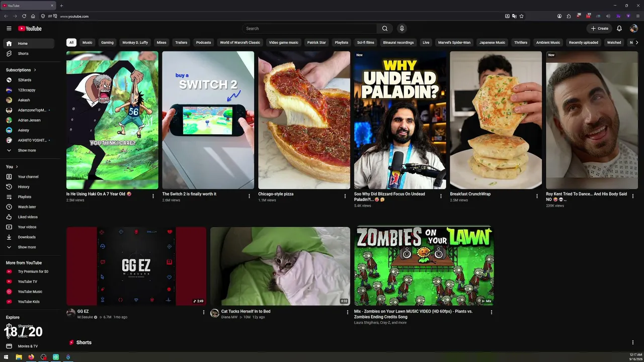Open History in the sidebar
Screen dimensions: 644x362
click(30, 187)
